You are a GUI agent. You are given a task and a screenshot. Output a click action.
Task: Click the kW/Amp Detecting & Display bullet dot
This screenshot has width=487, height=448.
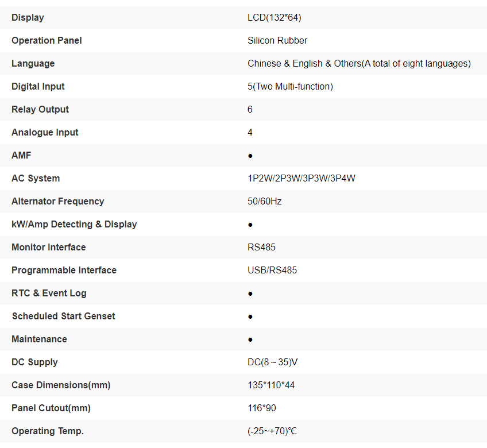coord(250,225)
